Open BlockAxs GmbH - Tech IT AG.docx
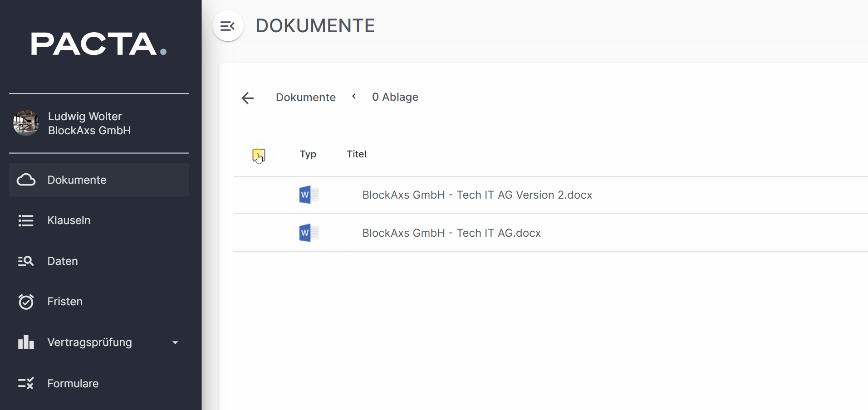The height and width of the screenshot is (410, 868). [x=451, y=233]
